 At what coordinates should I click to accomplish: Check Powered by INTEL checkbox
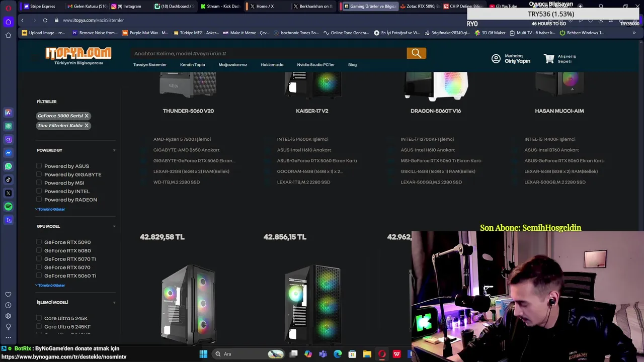pyautogui.click(x=39, y=191)
